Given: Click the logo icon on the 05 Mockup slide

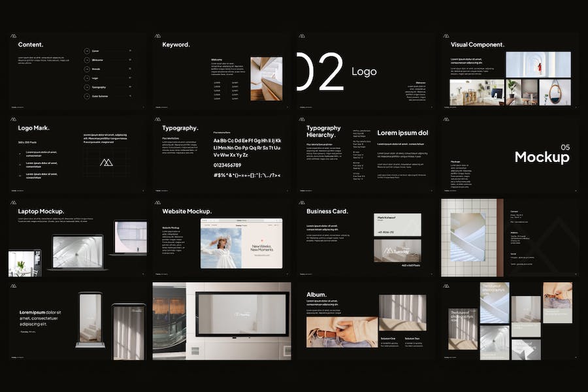Looking at the screenshot, I should click(446, 120).
